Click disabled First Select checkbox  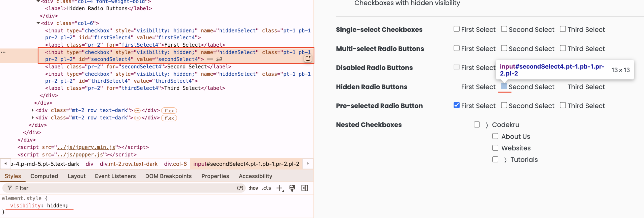[457, 67]
